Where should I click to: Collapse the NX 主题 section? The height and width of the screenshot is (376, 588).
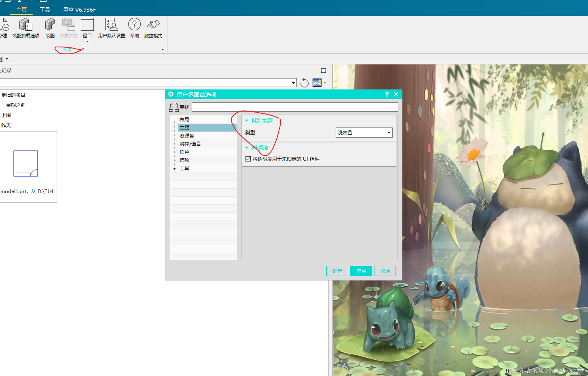point(246,121)
